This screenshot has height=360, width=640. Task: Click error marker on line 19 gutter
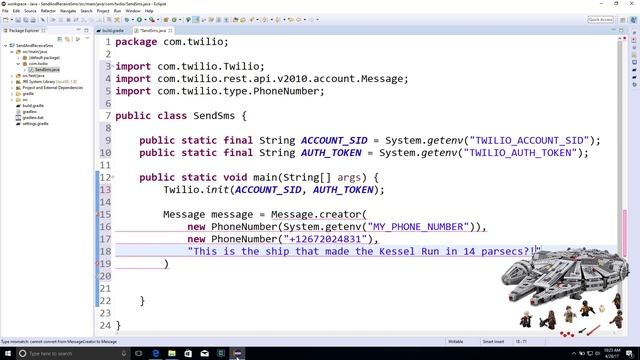pyautogui.click(x=97, y=264)
